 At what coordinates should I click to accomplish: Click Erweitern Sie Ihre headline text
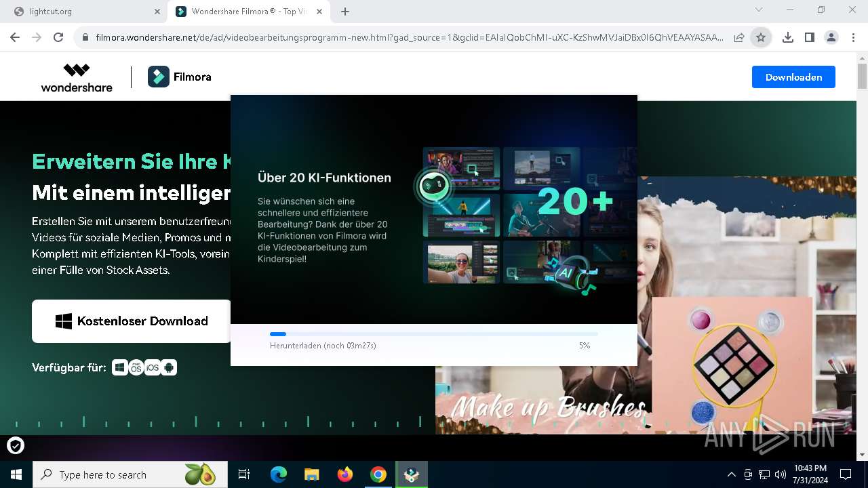pos(130,162)
